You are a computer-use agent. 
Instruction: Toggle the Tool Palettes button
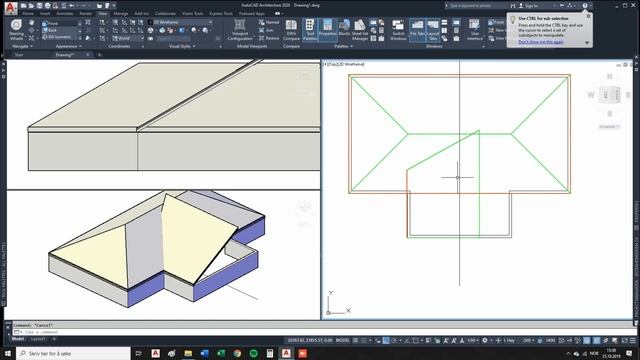[310, 30]
